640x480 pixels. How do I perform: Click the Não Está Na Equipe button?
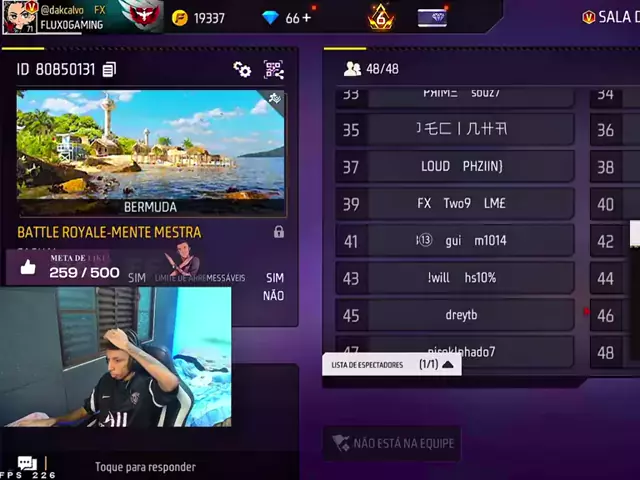(x=392, y=443)
